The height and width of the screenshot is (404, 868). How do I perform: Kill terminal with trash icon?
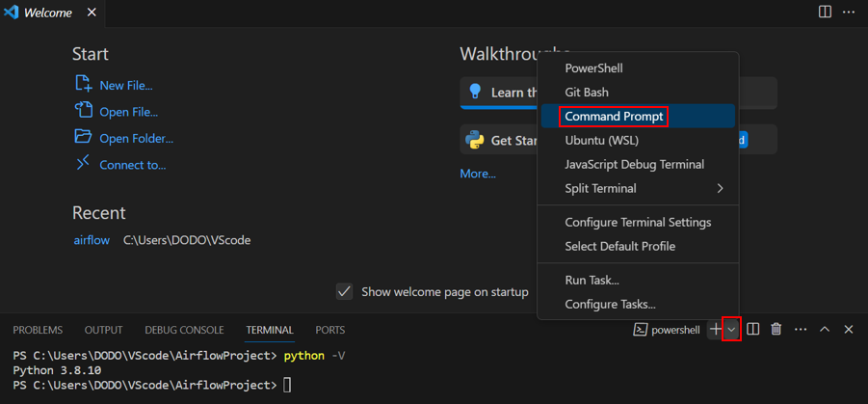[x=776, y=329]
